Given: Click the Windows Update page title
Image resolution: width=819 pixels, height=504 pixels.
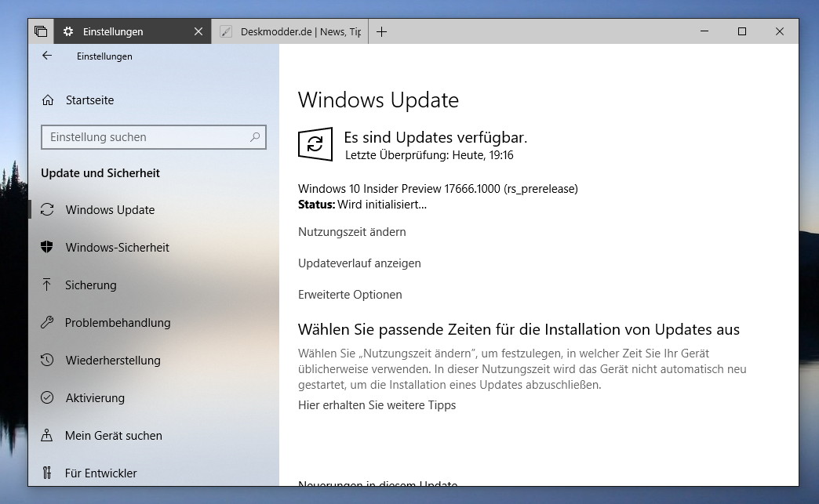Looking at the screenshot, I should 378,100.
